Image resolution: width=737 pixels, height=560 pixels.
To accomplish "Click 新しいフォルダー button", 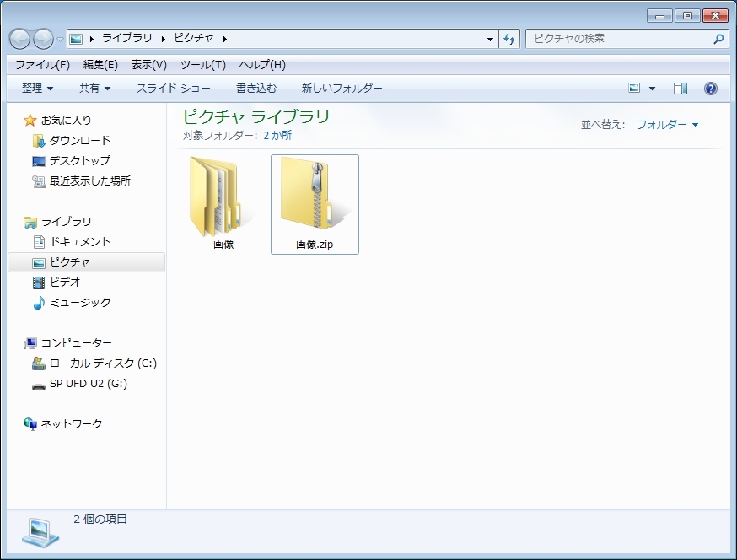I will tap(342, 88).
